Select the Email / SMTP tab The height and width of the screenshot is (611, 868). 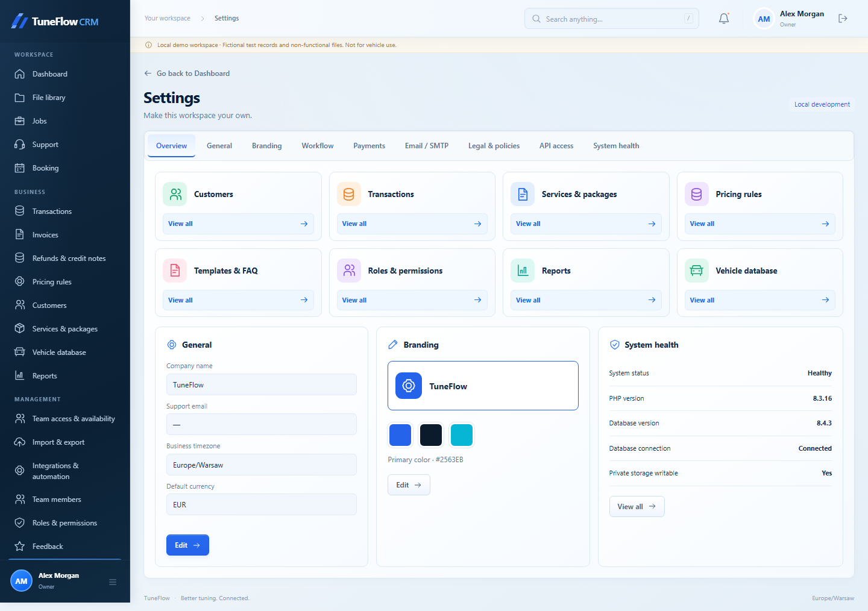pyautogui.click(x=427, y=146)
